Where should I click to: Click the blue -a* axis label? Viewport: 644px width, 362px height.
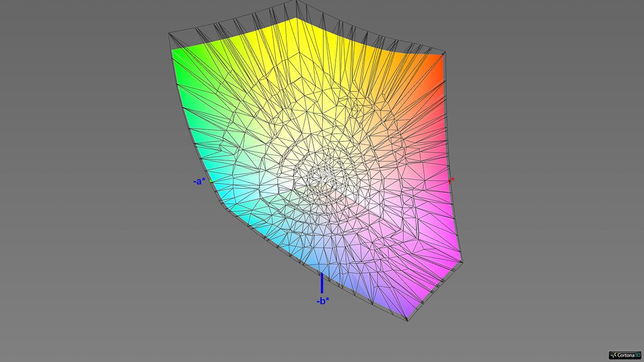pyautogui.click(x=199, y=181)
